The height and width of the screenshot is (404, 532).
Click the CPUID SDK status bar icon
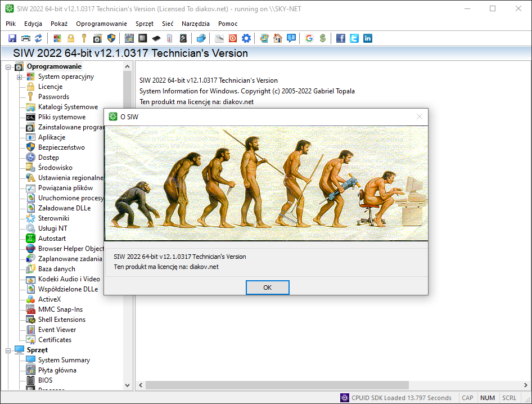tap(344, 398)
